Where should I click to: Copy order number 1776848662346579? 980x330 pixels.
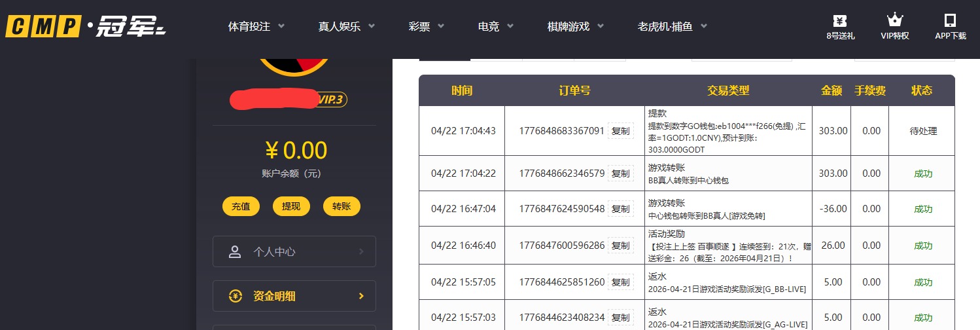coord(620,174)
